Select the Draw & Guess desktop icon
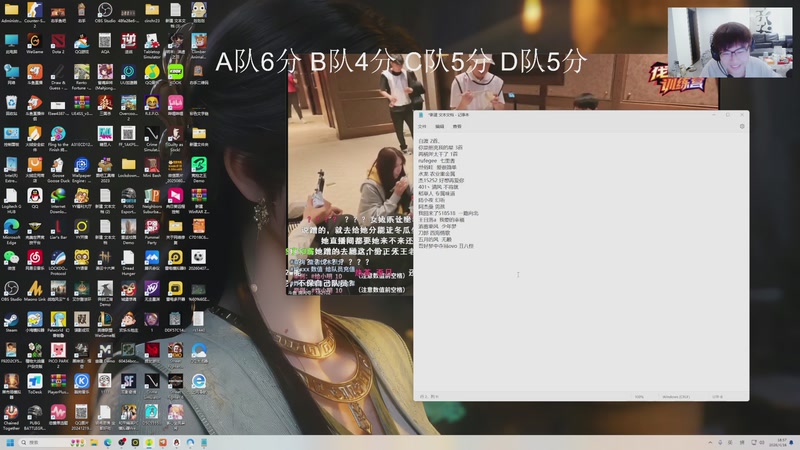This screenshot has width=800, height=450. (x=58, y=77)
